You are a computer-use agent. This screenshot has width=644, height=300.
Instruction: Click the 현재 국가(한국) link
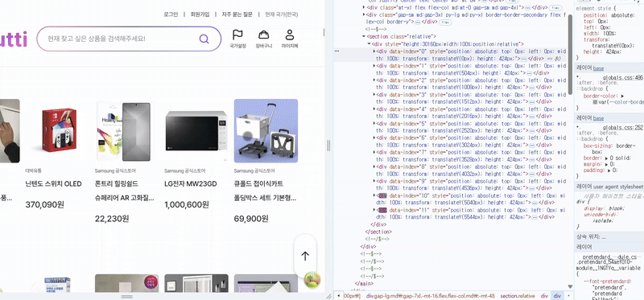click(x=282, y=14)
